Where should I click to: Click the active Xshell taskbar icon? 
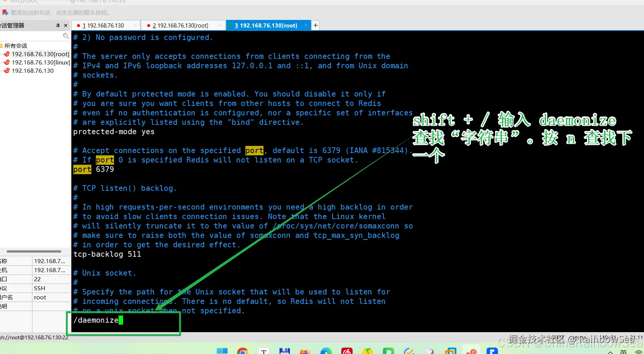471,351
